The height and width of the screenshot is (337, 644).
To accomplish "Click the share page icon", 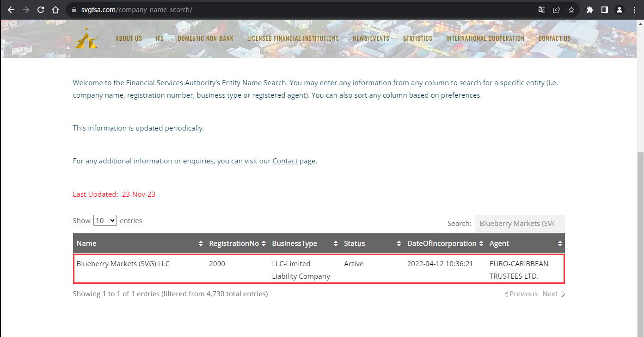I will pyautogui.click(x=557, y=10).
